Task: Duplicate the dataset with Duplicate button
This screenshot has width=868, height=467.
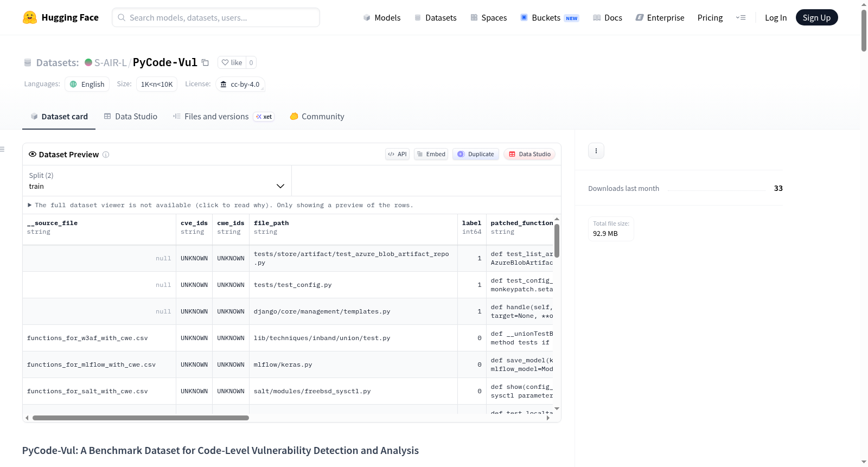Action: point(476,154)
